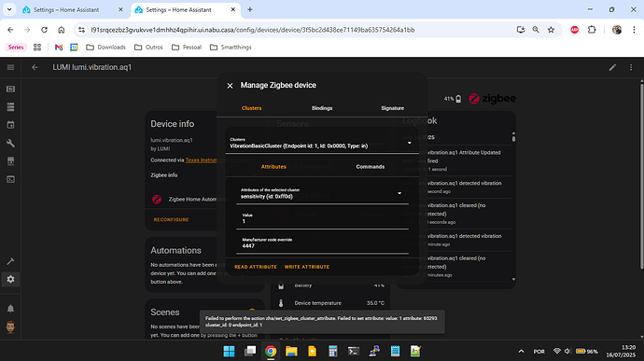Expand the Clusters dropdown showing VibrationBasicCluster

click(x=322, y=143)
